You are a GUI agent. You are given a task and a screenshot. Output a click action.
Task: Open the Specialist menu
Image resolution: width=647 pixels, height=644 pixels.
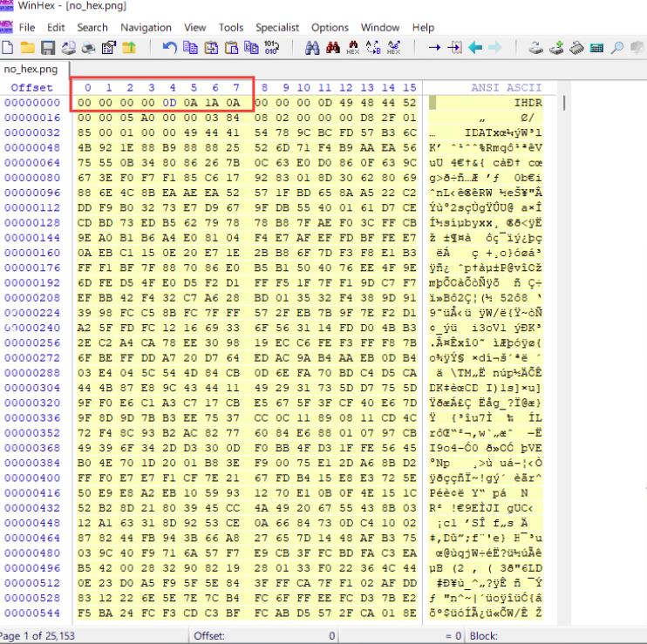tap(277, 27)
